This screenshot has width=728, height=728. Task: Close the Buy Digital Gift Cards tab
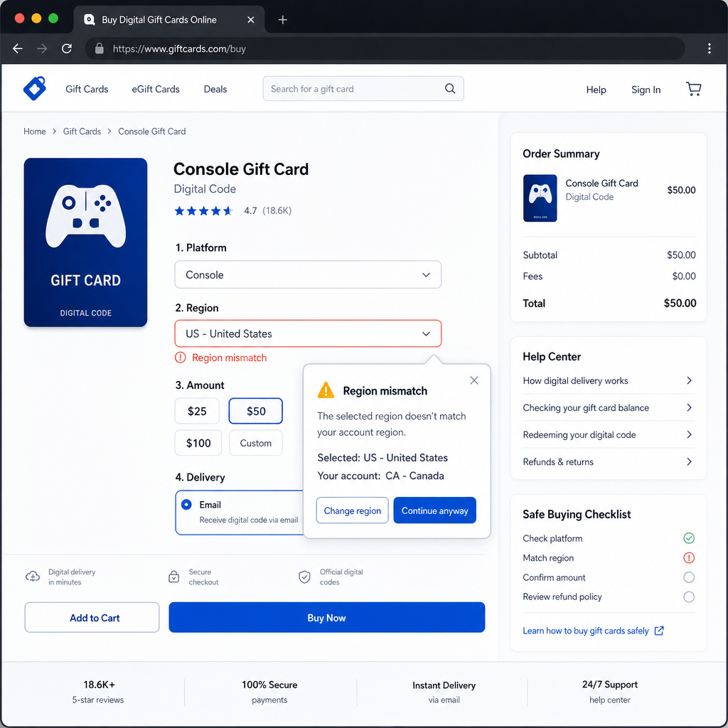[x=251, y=19]
